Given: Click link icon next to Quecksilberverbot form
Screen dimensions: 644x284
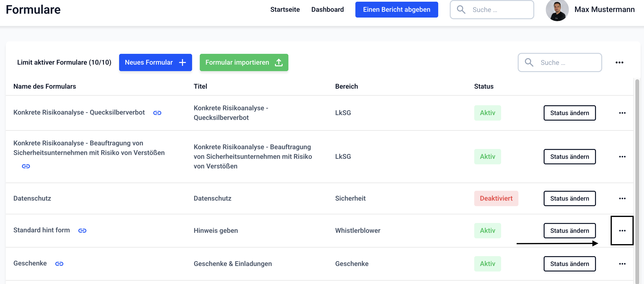Looking at the screenshot, I should point(157,113).
